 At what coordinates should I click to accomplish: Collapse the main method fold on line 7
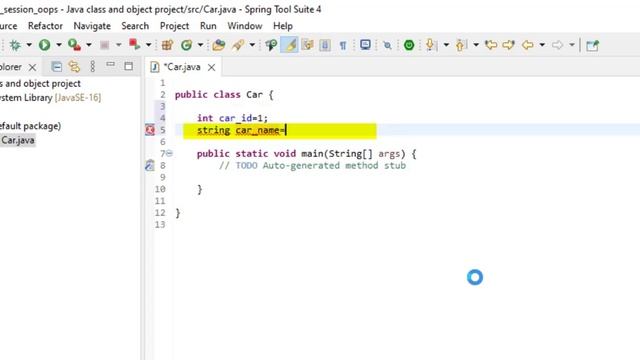pos(169,153)
